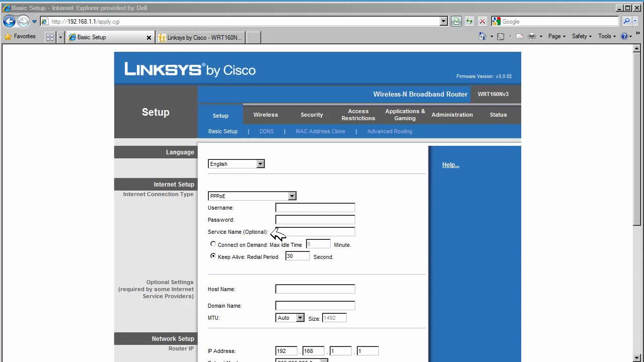
Task: Go to the DDNS sub-tab
Action: click(267, 131)
